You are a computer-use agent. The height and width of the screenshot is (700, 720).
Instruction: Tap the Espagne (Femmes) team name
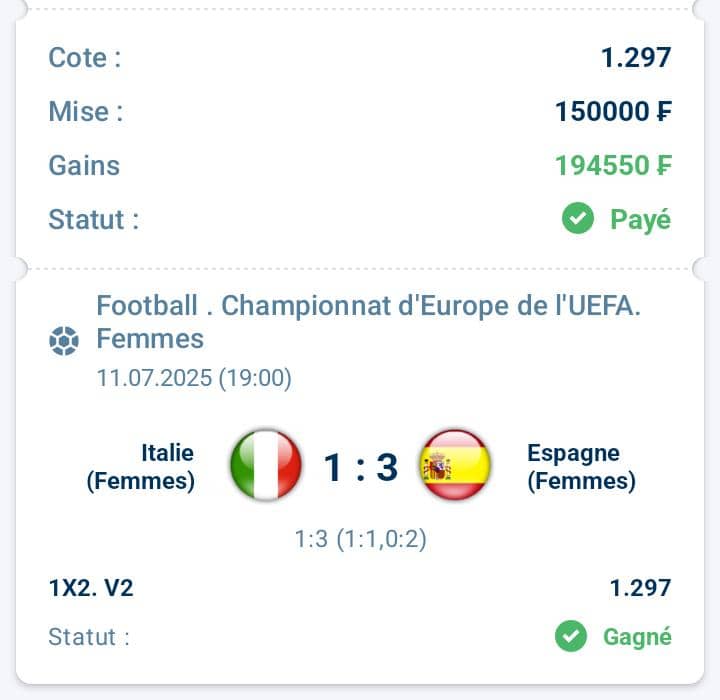coord(581,467)
